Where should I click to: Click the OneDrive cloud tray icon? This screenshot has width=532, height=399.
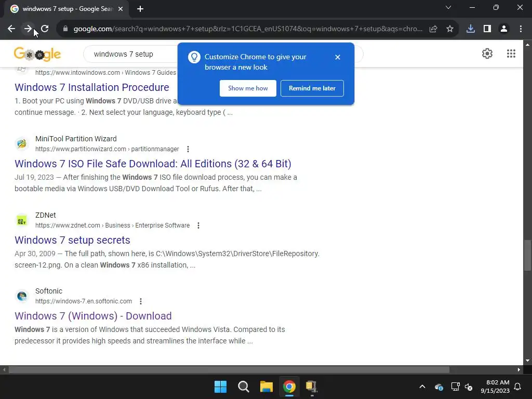[x=438, y=387]
